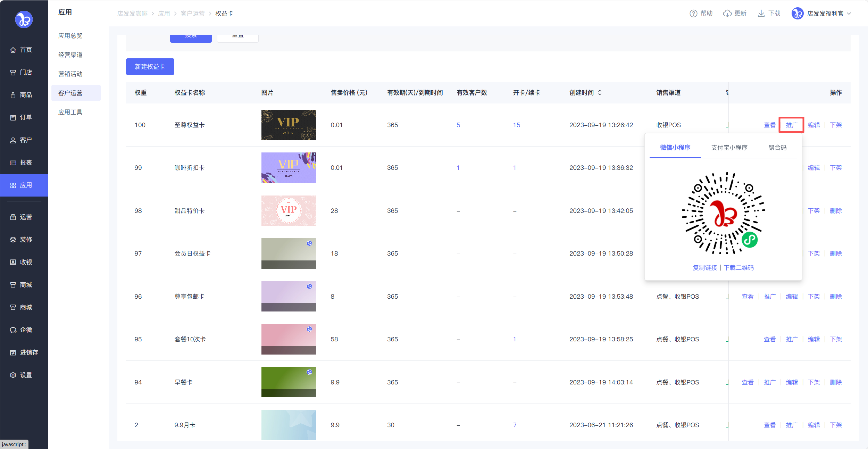Click the app logo at top-left
The height and width of the screenshot is (449, 868).
tap(24, 19)
